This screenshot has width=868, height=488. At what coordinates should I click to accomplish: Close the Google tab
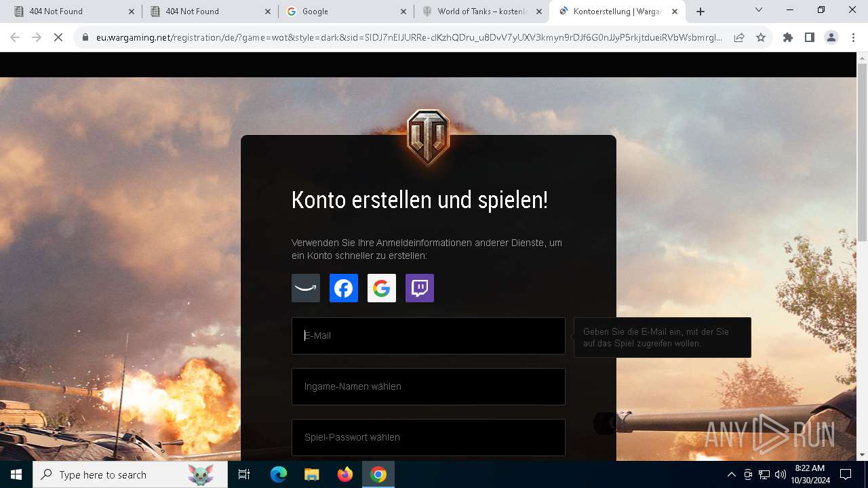tap(403, 12)
